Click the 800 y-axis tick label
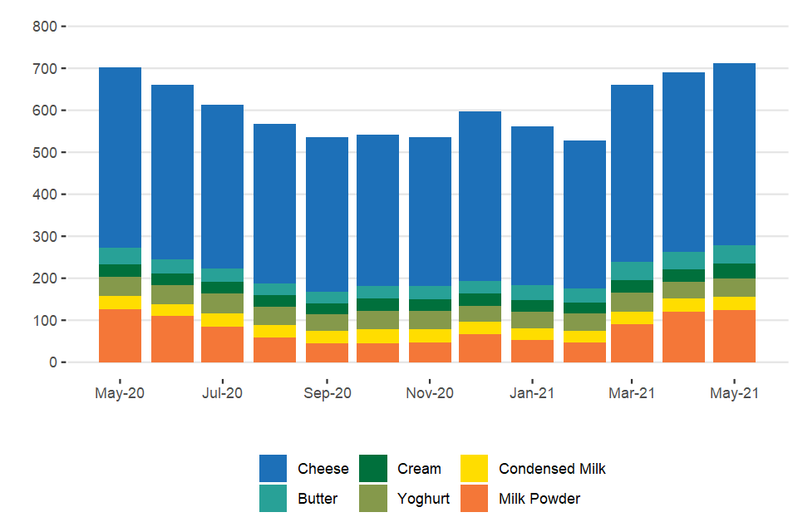This screenshot has height=532, width=798. click(45, 27)
